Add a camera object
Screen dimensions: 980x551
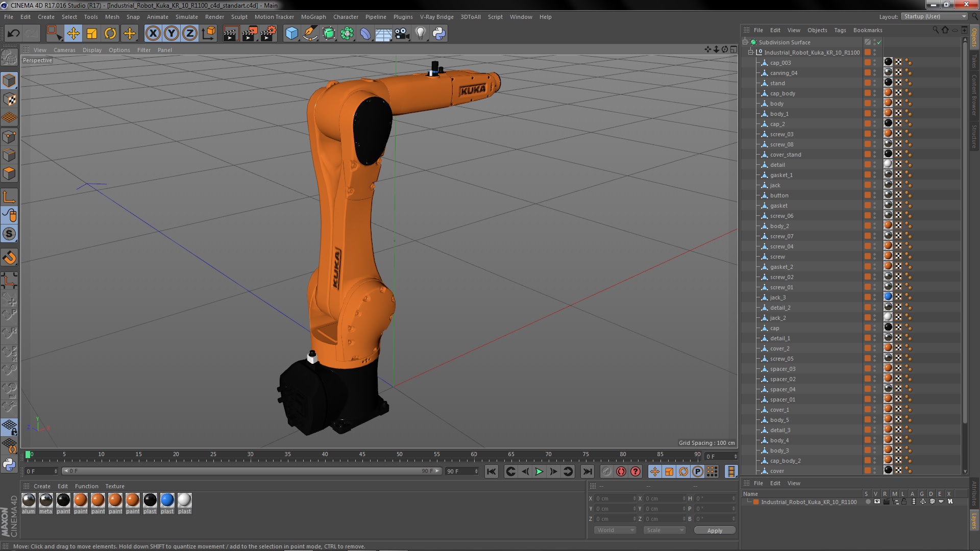[402, 34]
